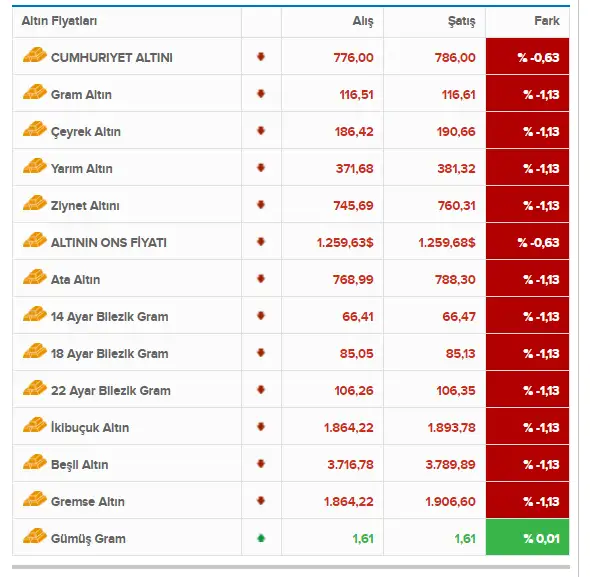Select the 22 Ayar Bilezik Gram entry

click(x=111, y=391)
